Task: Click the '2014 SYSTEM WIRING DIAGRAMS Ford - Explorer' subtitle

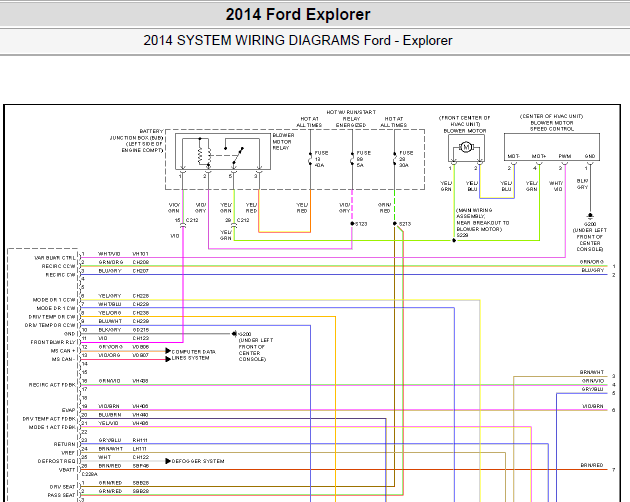Action: point(298,41)
